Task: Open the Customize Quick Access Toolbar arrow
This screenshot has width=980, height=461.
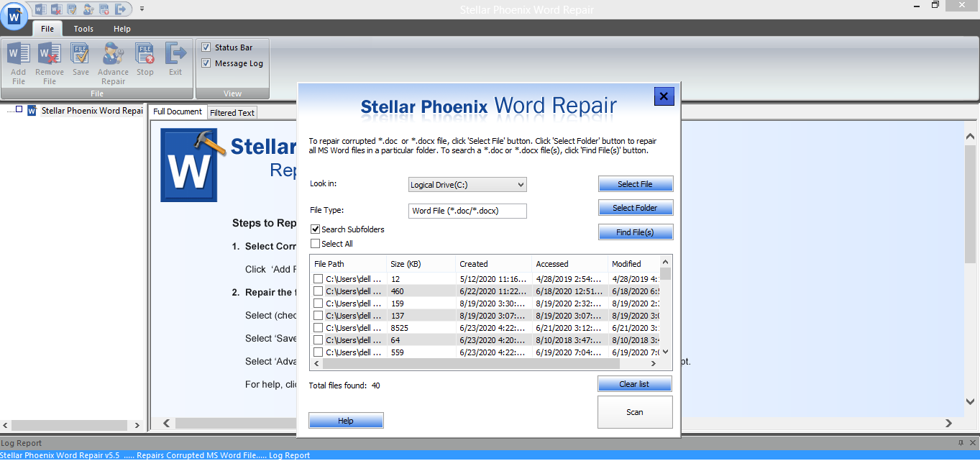Action: pos(142,9)
